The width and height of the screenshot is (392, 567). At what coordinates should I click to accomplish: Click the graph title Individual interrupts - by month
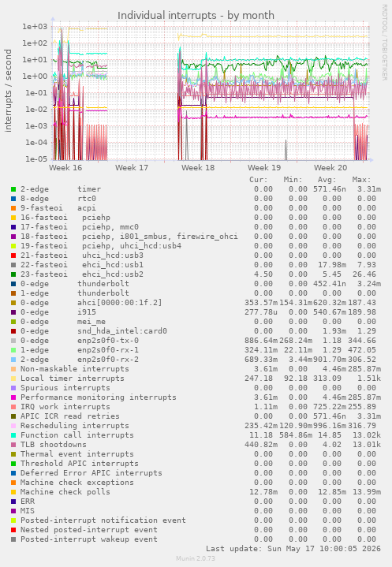pyautogui.click(x=196, y=16)
